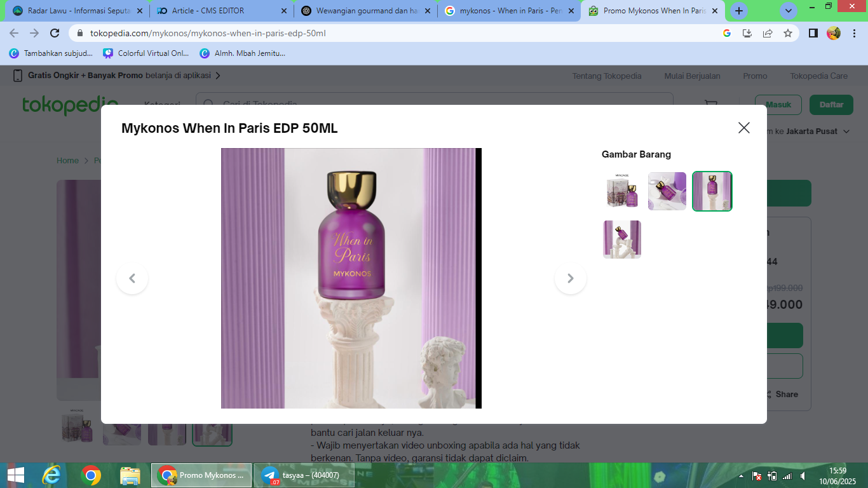Open the Windows Start menu
Viewport: 868px width, 488px height.
click(x=15, y=475)
